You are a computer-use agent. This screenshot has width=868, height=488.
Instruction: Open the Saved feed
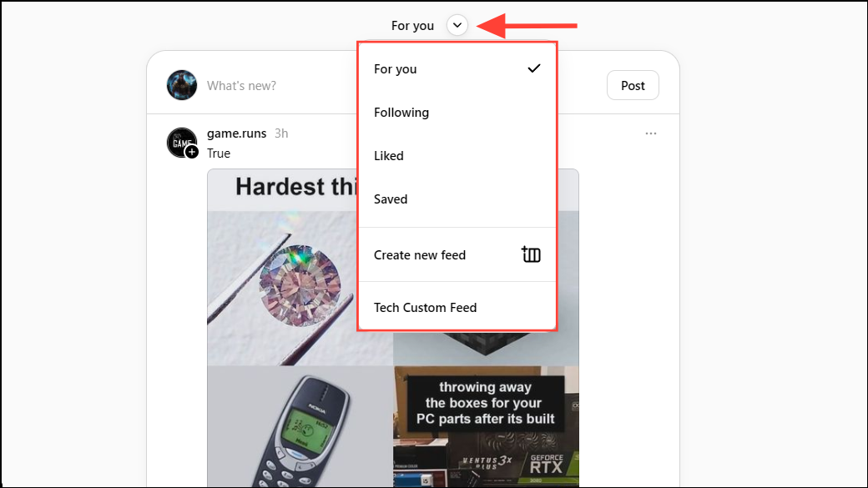point(457,199)
